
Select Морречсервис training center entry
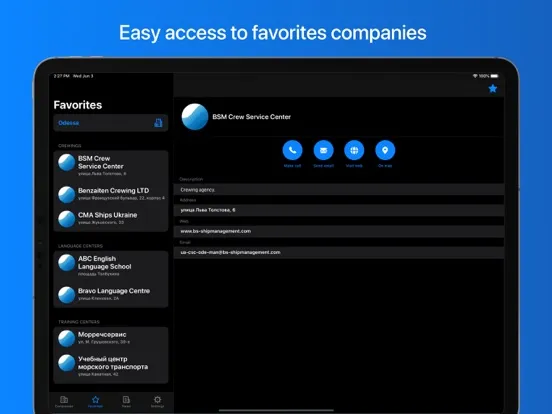pyautogui.click(x=111, y=338)
